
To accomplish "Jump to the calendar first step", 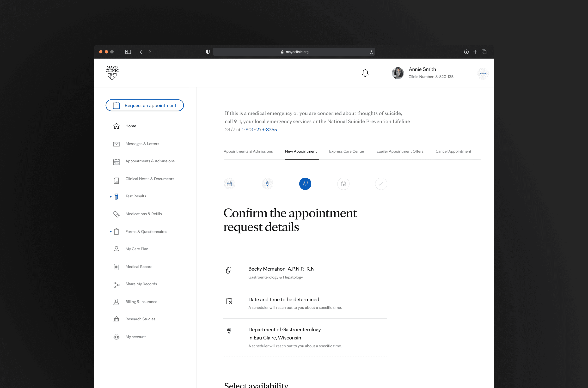I will click(229, 184).
